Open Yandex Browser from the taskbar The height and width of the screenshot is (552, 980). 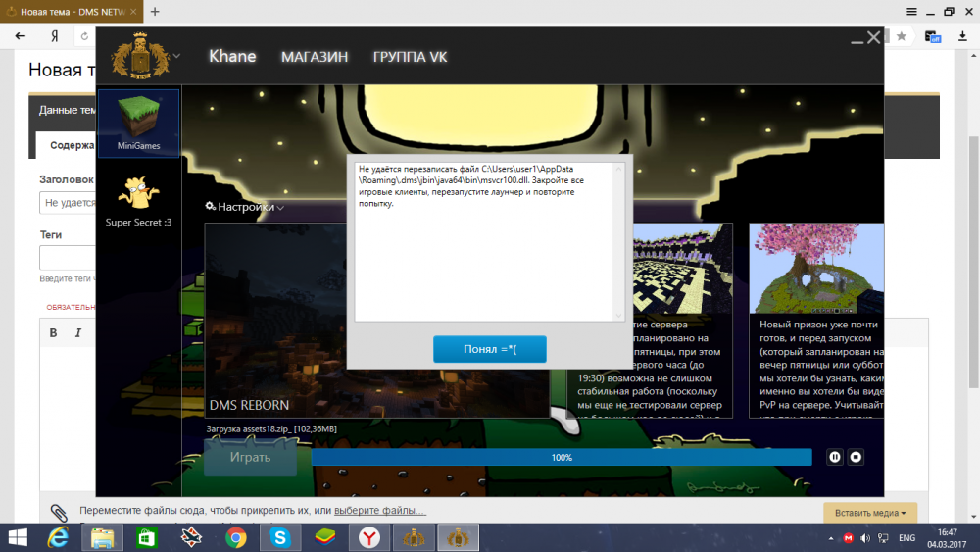pyautogui.click(x=367, y=537)
